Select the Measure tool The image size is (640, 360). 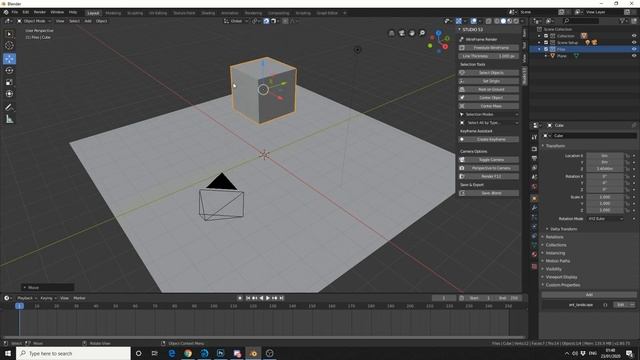(9, 120)
